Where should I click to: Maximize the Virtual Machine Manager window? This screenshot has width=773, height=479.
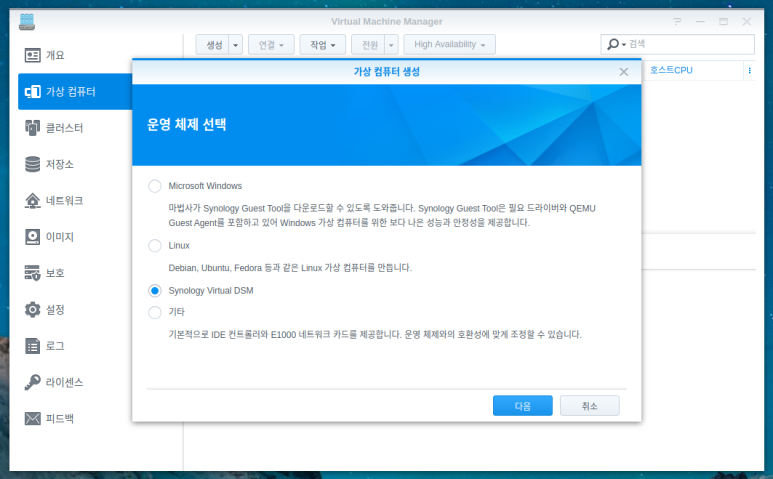click(723, 22)
